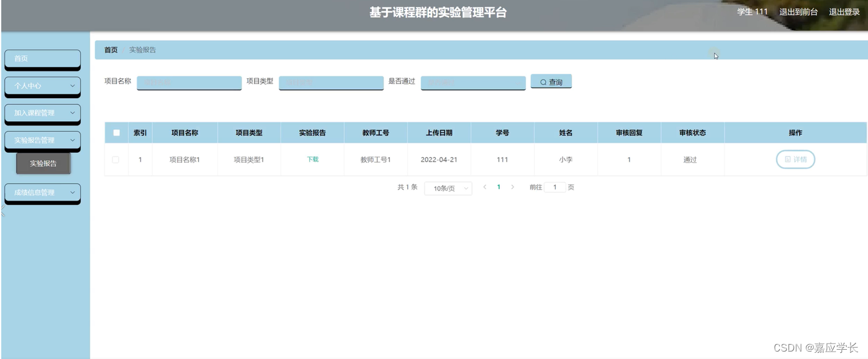Click the 项目名称 column header
Screen dimensions: 868x359
click(x=185, y=133)
